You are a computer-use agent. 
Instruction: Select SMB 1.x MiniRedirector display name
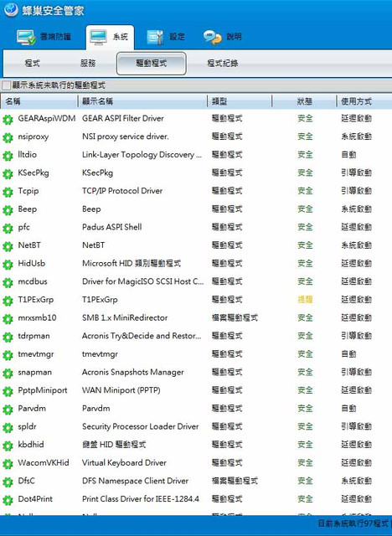pyautogui.click(x=125, y=317)
